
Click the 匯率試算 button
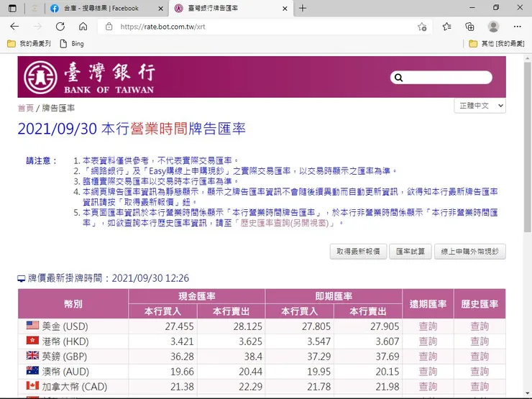pos(411,252)
